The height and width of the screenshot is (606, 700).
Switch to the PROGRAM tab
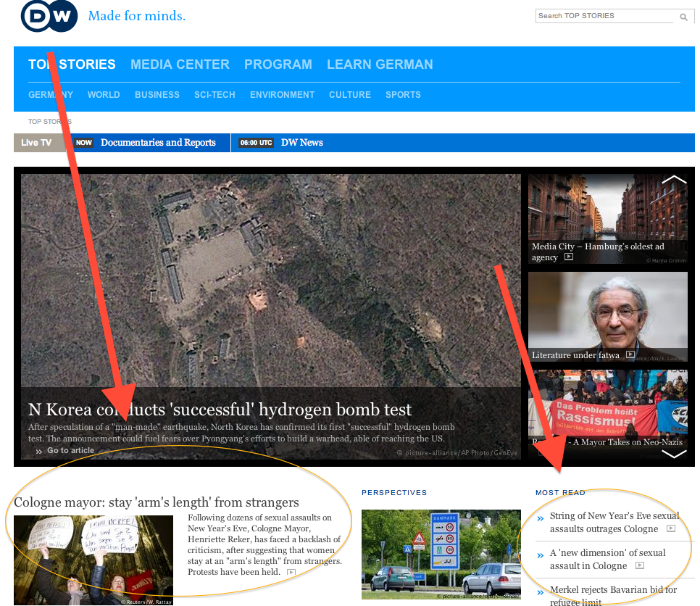click(x=278, y=65)
